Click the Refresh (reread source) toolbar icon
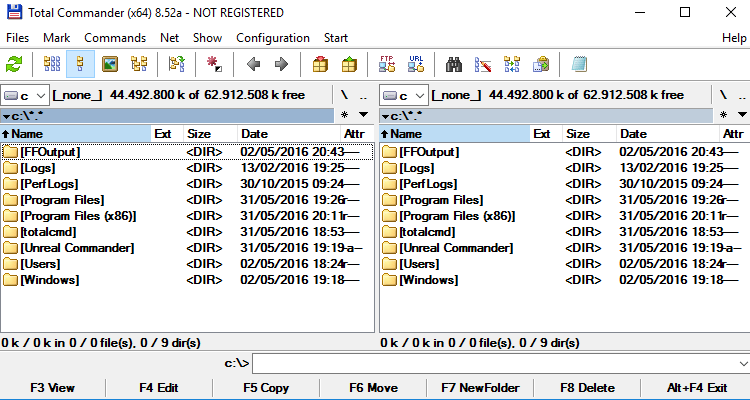 point(14,64)
